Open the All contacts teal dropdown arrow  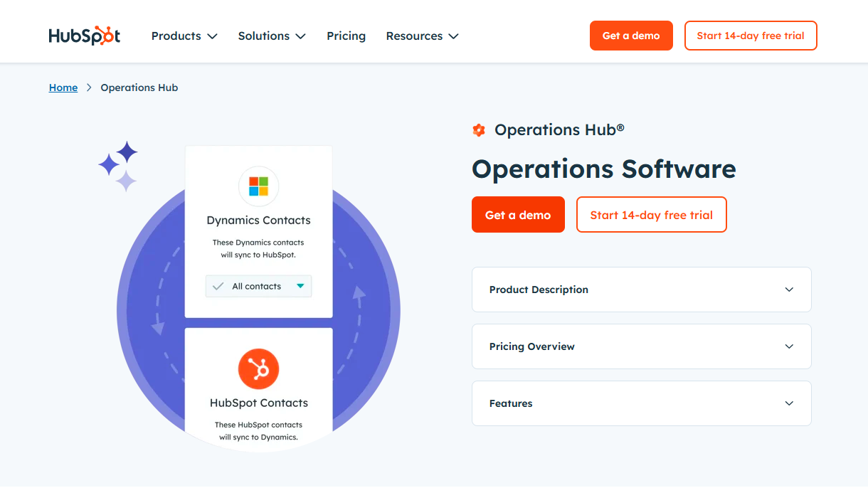coord(300,286)
